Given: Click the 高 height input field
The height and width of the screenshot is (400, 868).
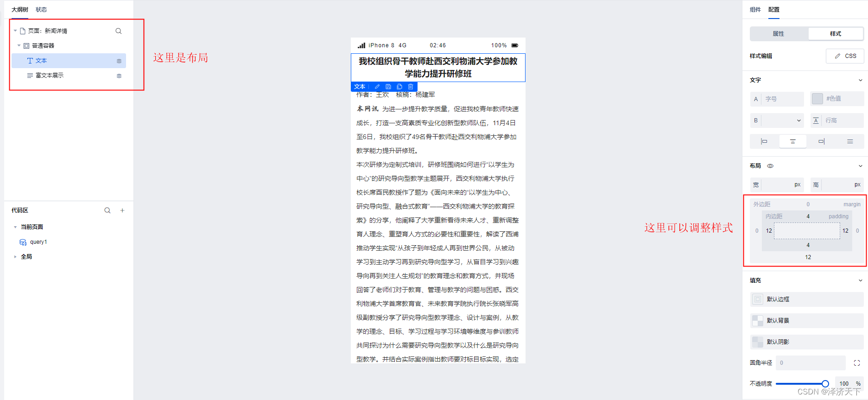Looking at the screenshot, I should (x=837, y=185).
